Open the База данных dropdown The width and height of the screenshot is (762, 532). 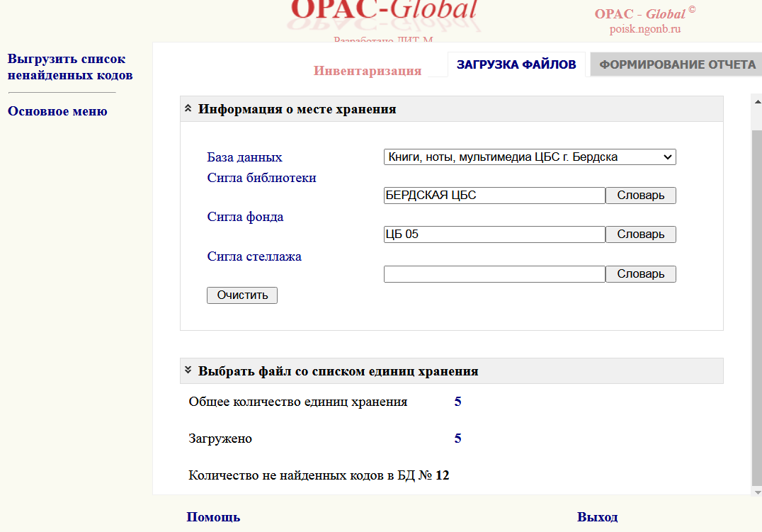530,157
